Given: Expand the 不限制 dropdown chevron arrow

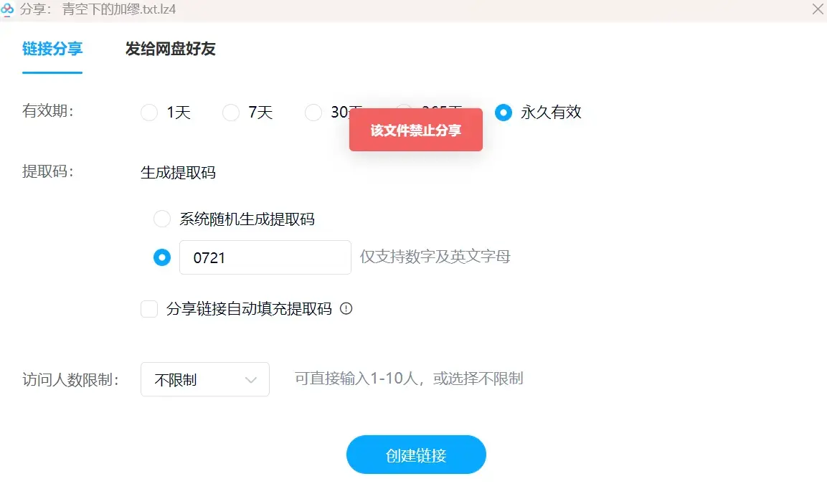Looking at the screenshot, I should point(251,379).
